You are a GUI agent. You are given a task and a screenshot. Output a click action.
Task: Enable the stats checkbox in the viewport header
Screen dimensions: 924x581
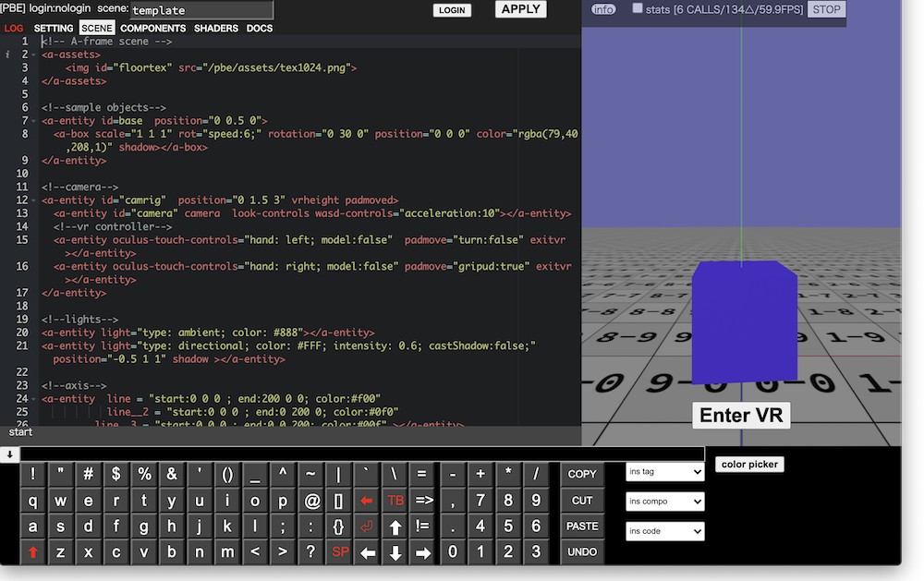click(x=637, y=8)
